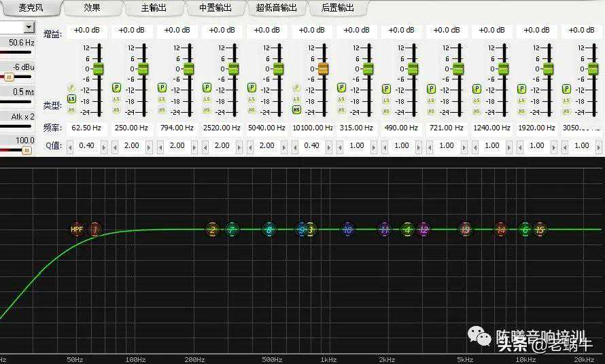The width and height of the screenshot is (605, 364).
Task: Increase Q value of 62.50 Hz band
Action: point(105,146)
